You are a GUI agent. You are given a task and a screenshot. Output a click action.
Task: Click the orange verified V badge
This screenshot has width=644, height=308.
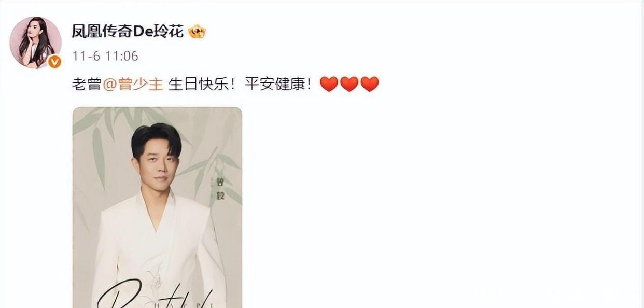coord(55,62)
